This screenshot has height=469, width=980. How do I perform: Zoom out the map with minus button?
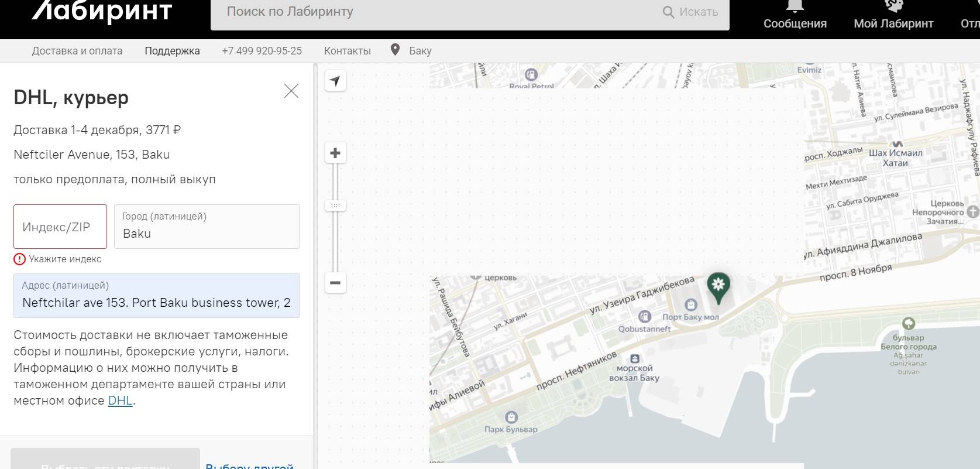coord(335,283)
